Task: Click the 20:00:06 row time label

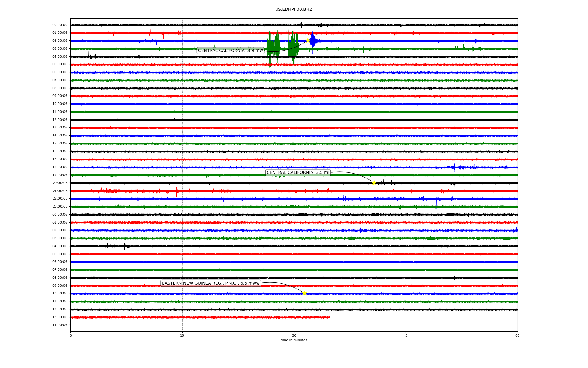Action: (x=60, y=183)
